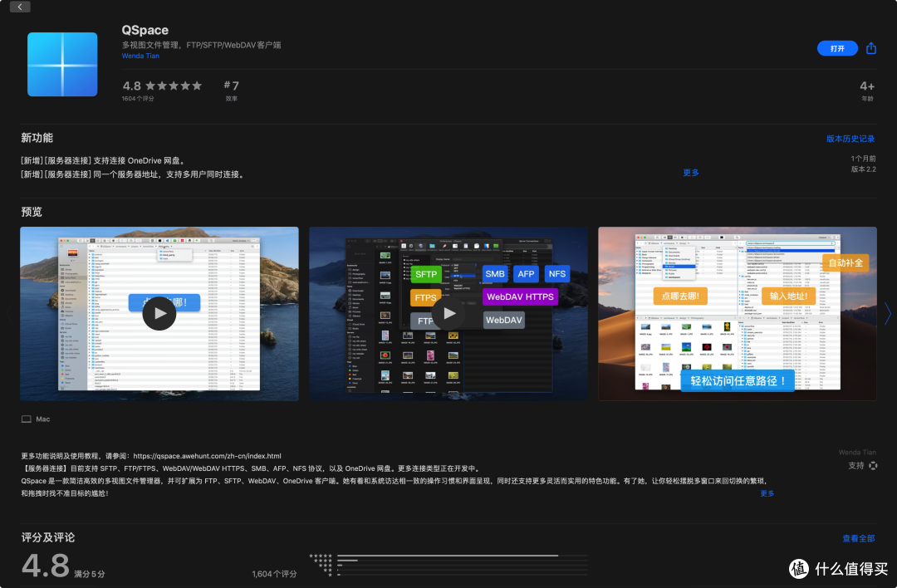Image resolution: width=897 pixels, height=588 pixels.
Task: Click the #7 效率 ranking
Action: click(231, 90)
